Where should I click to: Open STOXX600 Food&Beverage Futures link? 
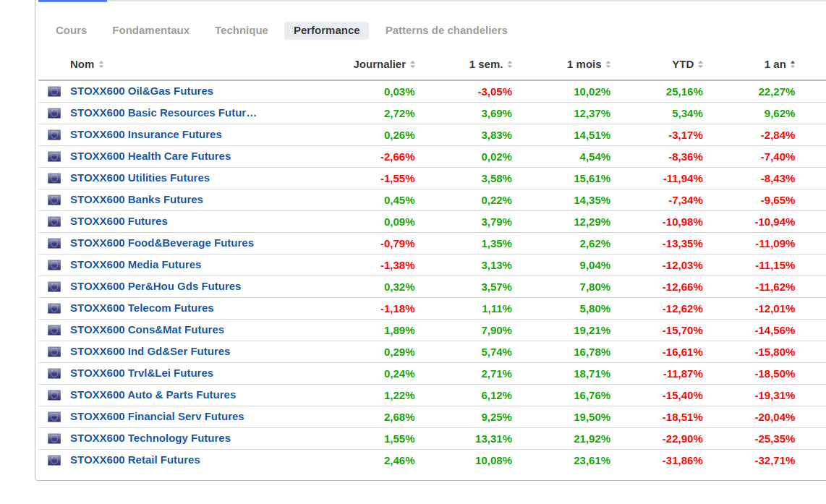[x=162, y=243]
